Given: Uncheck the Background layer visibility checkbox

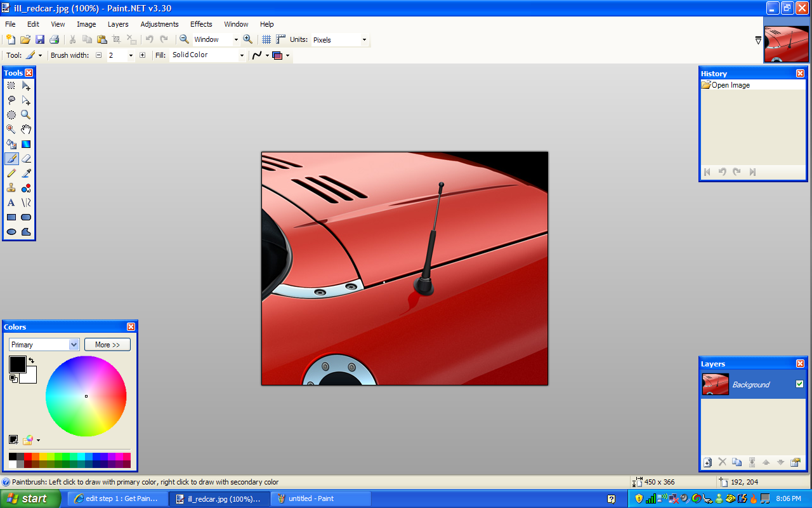Looking at the screenshot, I should point(799,384).
